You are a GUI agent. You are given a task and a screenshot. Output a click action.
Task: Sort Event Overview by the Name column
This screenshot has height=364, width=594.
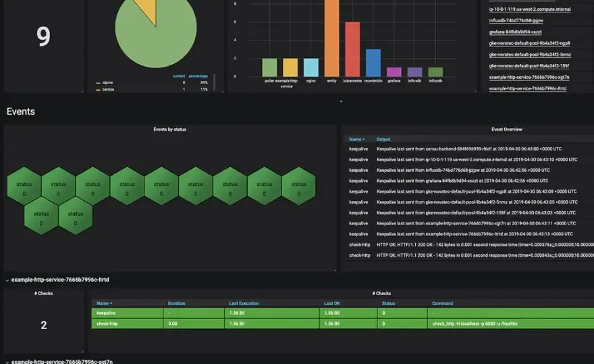(x=356, y=140)
